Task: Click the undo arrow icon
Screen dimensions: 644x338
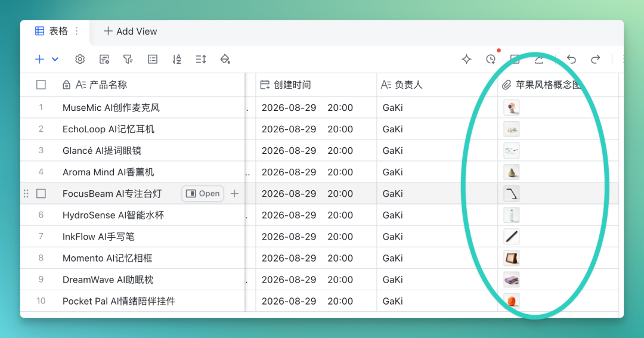Action: (x=571, y=60)
